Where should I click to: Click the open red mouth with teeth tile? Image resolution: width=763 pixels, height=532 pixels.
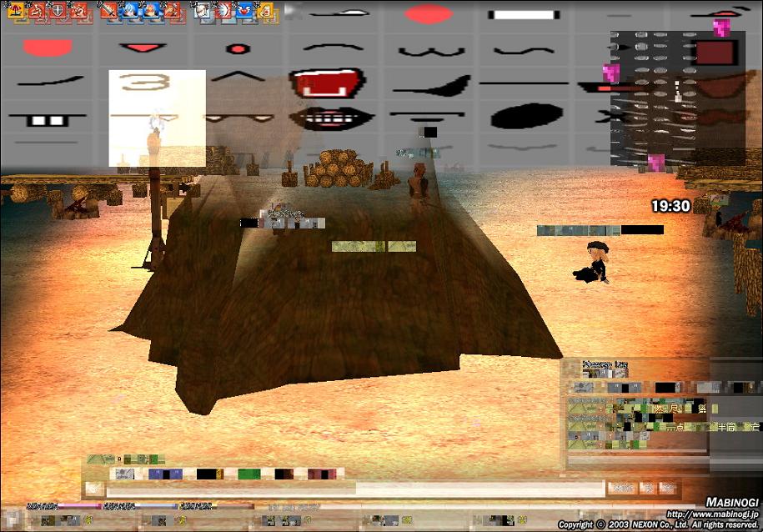click(x=327, y=83)
